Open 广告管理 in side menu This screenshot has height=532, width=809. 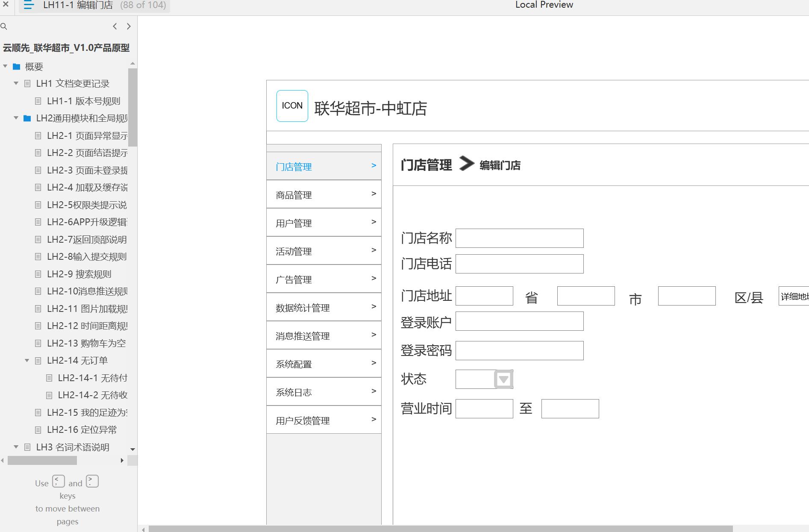324,279
